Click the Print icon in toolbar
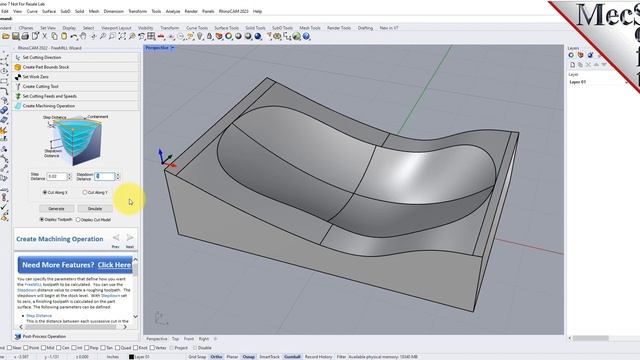The width and height of the screenshot is (640, 360). [25, 36]
